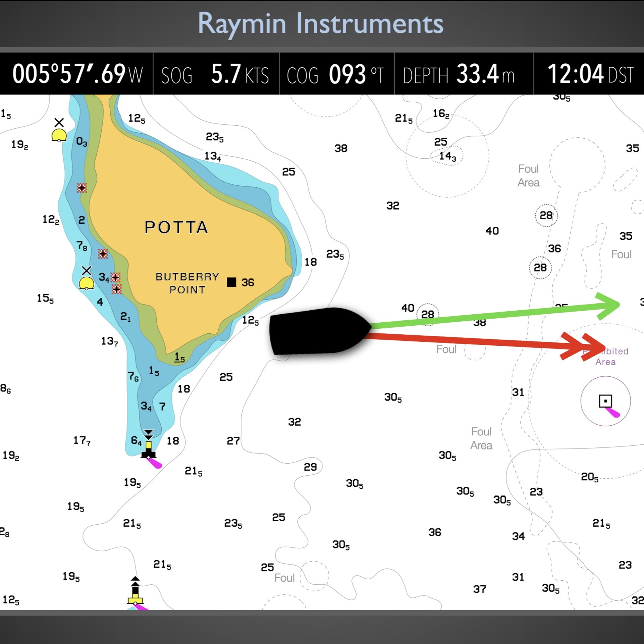
Task: Tap the 12:04 DST time display
Action: tap(589, 74)
